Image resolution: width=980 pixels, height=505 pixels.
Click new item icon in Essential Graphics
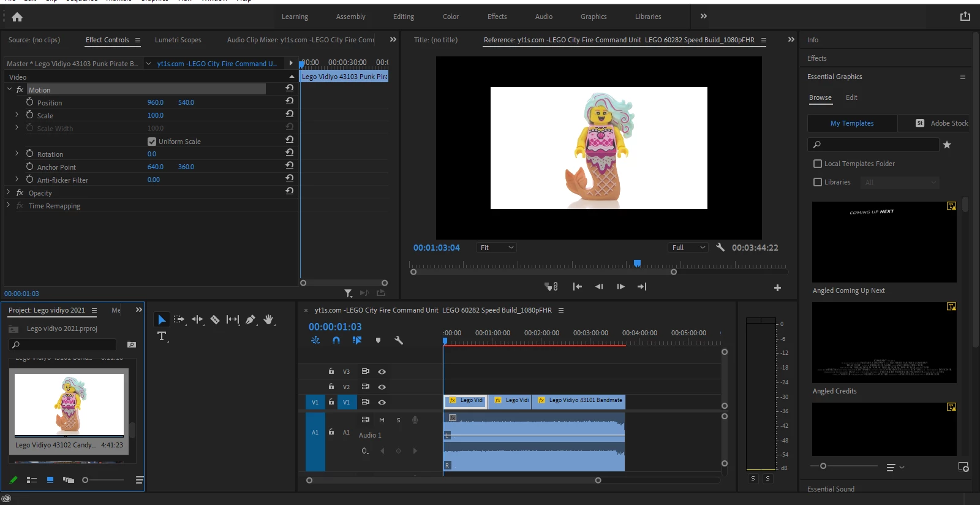click(x=963, y=467)
